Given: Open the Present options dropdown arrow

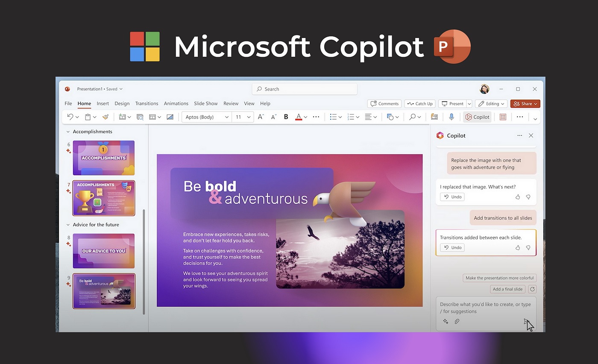Looking at the screenshot, I should coord(469,103).
